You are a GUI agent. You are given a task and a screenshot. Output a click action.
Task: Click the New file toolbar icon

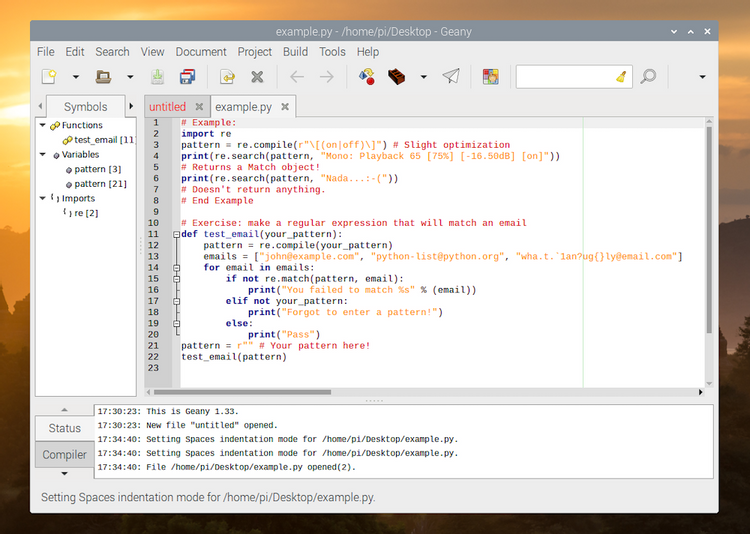[49, 76]
